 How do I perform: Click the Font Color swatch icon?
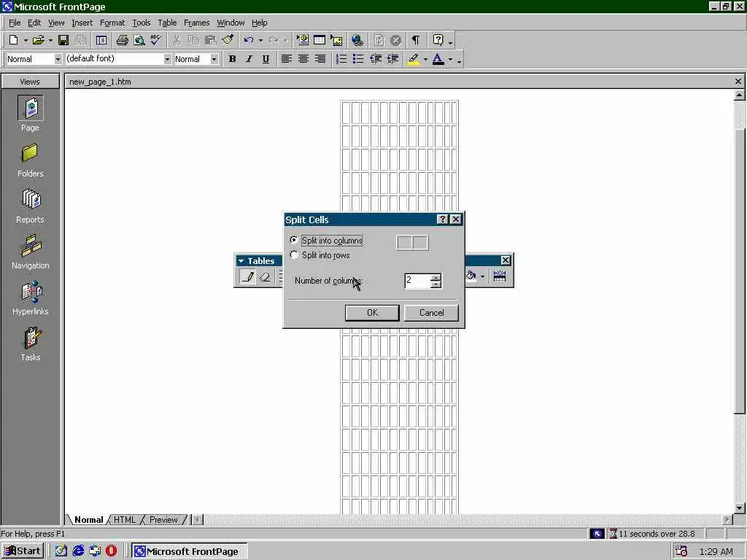click(438, 59)
